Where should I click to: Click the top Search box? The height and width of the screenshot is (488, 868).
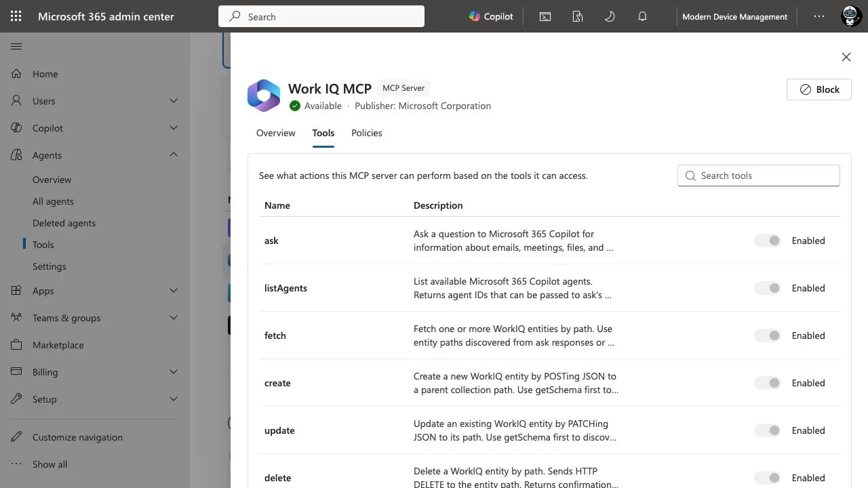321,16
